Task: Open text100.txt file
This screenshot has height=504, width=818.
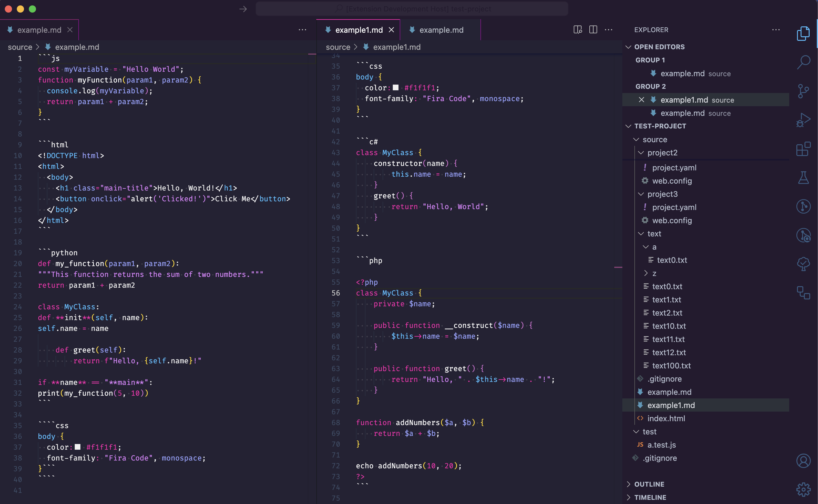Action: pyautogui.click(x=706, y=366)
